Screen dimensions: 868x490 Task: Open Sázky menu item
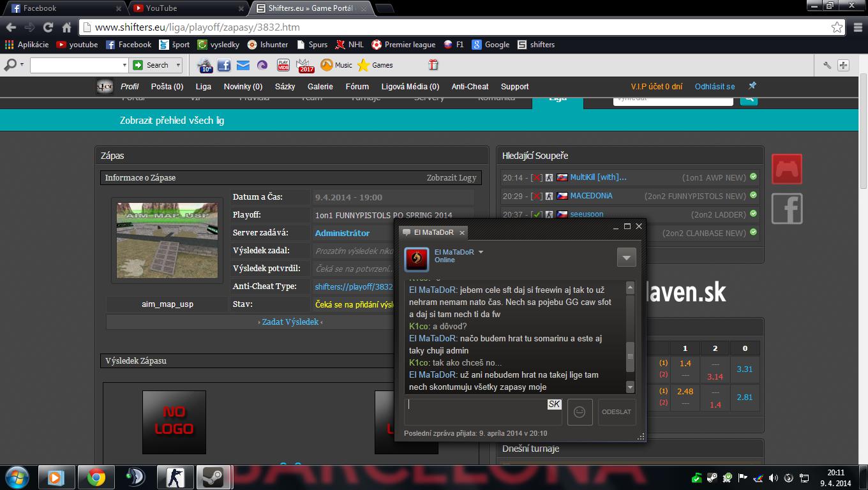tap(285, 86)
